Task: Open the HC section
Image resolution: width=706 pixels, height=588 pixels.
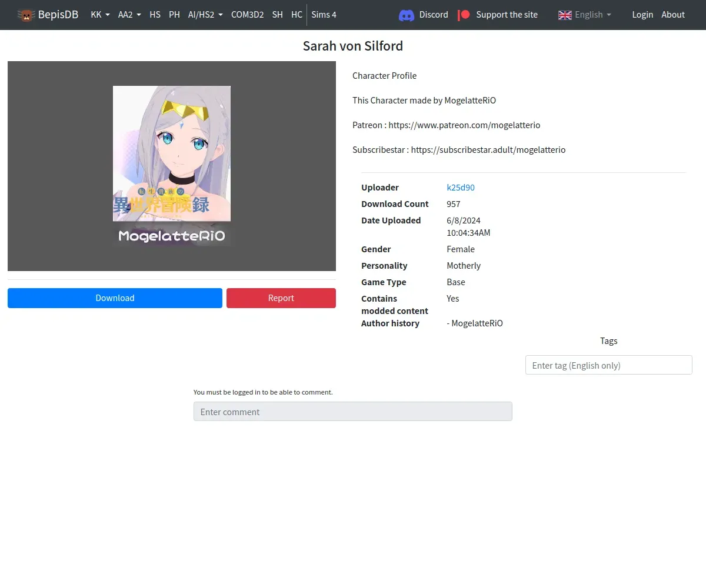Action: click(297, 15)
